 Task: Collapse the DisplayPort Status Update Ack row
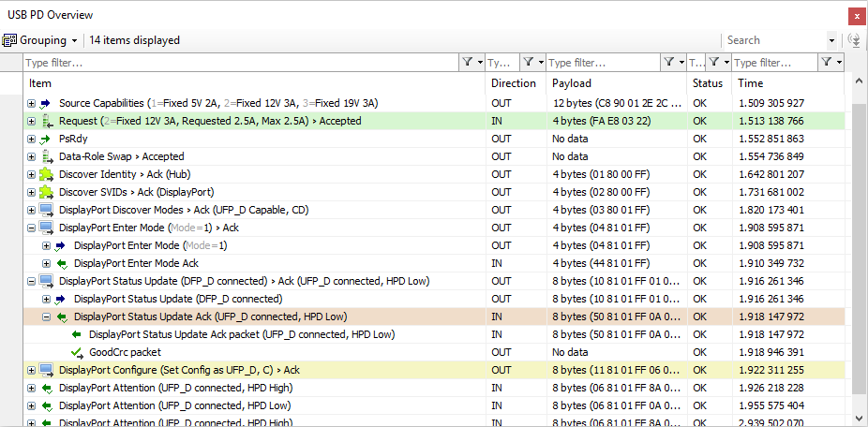coord(47,317)
